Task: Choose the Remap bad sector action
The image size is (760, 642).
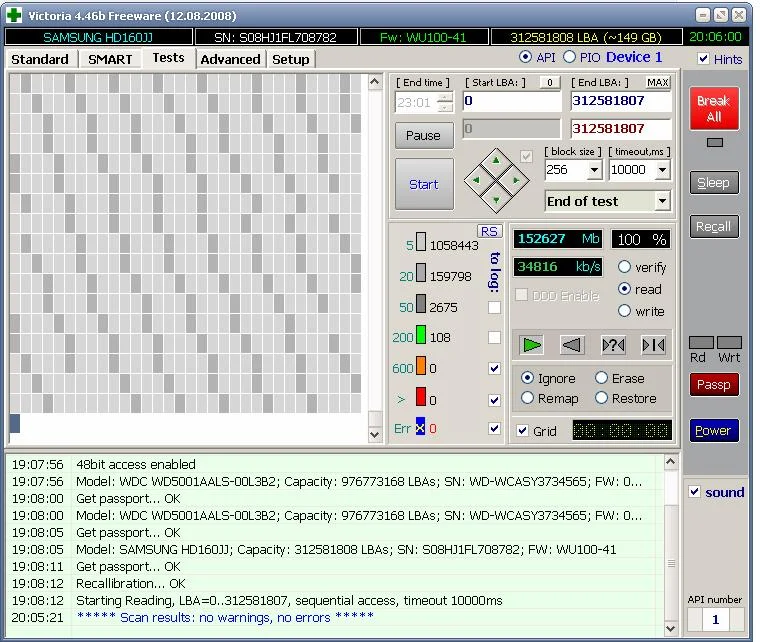Action: point(528,398)
